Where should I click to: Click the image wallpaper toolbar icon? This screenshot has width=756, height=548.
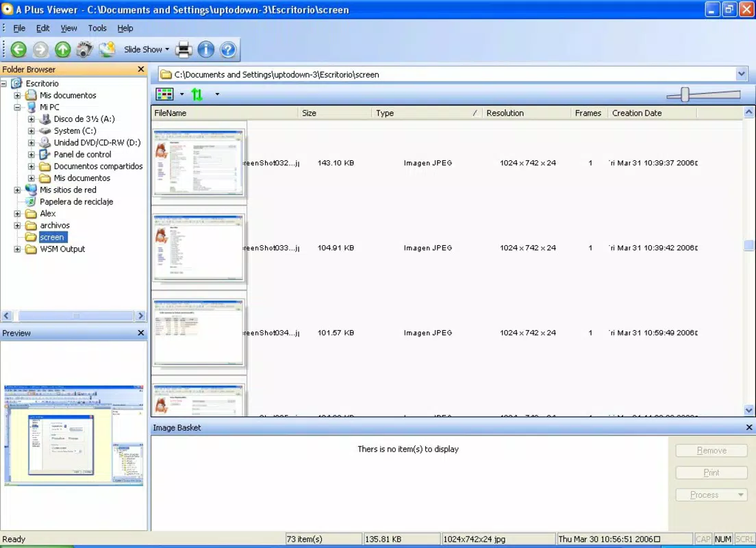107,49
